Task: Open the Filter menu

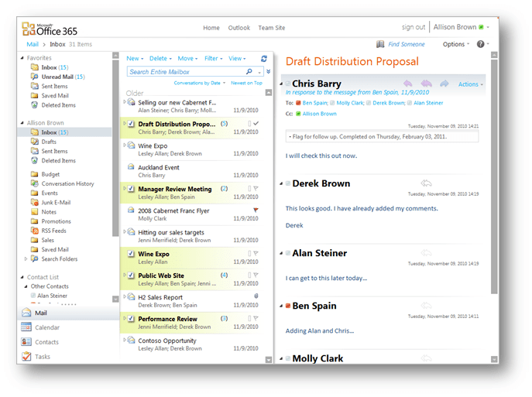Action: 213,58
